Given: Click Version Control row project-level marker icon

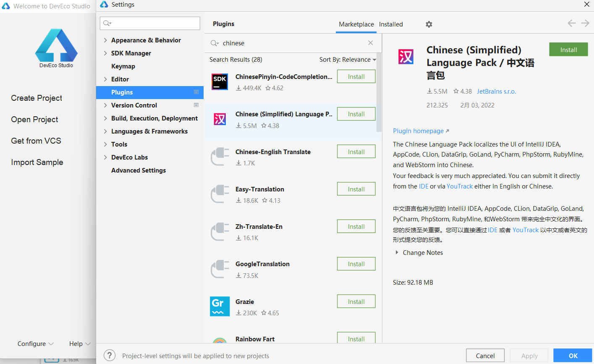Looking at the screenshot, I should (196, 105).
